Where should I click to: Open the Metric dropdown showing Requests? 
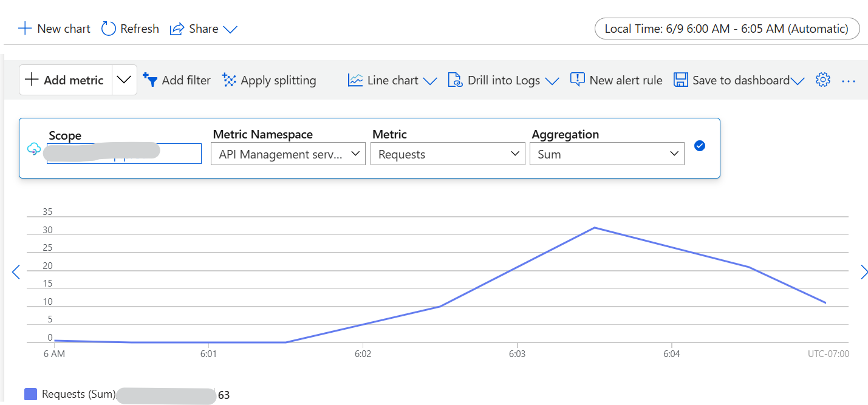pos(448,154)
